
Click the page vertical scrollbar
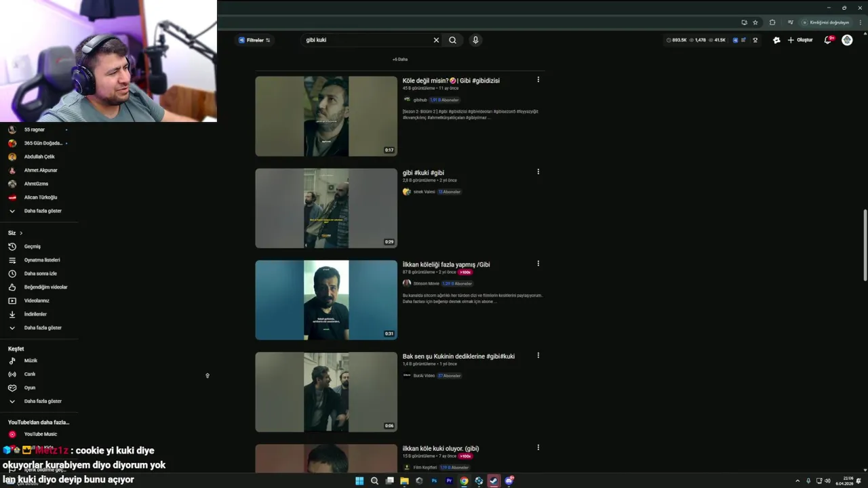coord(865,245)
